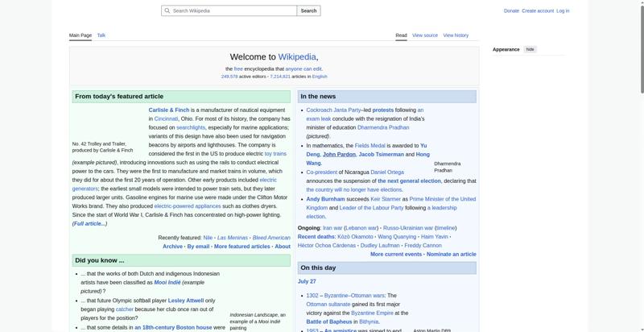The height and width of the screenshot is (332, 644).
Task: Hide the Appearance panel
Action: [530, 49]
